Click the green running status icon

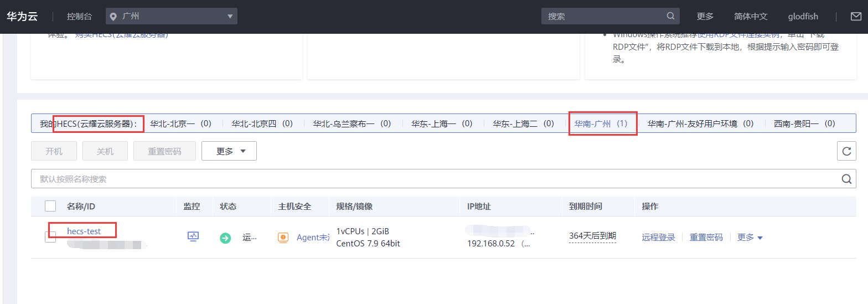tap(225, 238)
